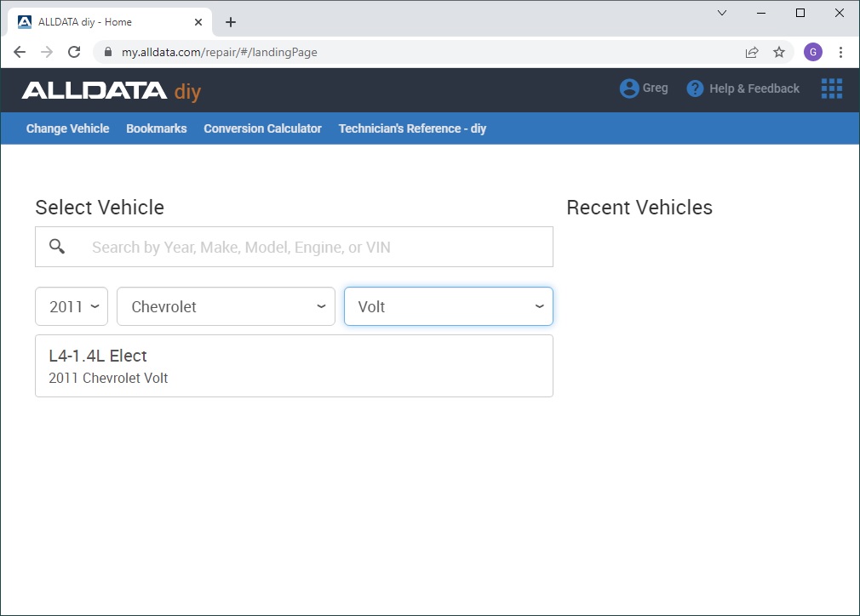The height and width of the screenshot is (616, 860).
Task: Click the browser share page icon
Action: point(752,52)
